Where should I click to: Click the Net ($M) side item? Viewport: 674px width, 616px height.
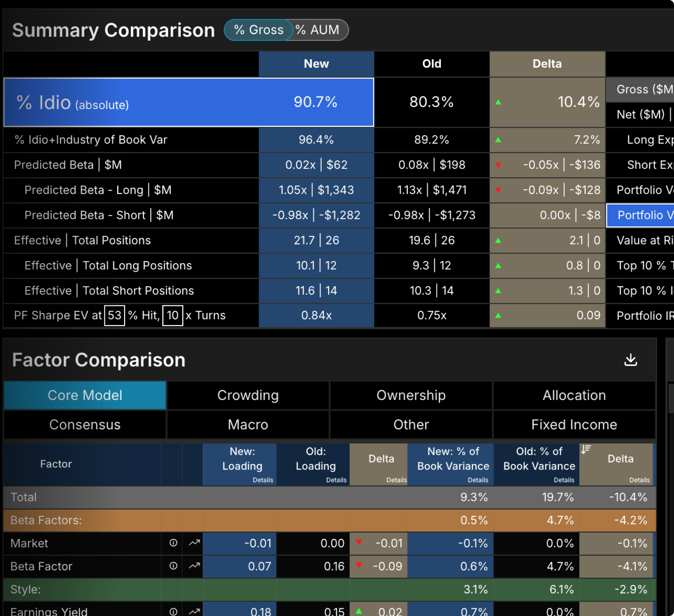tap(640, 115)
